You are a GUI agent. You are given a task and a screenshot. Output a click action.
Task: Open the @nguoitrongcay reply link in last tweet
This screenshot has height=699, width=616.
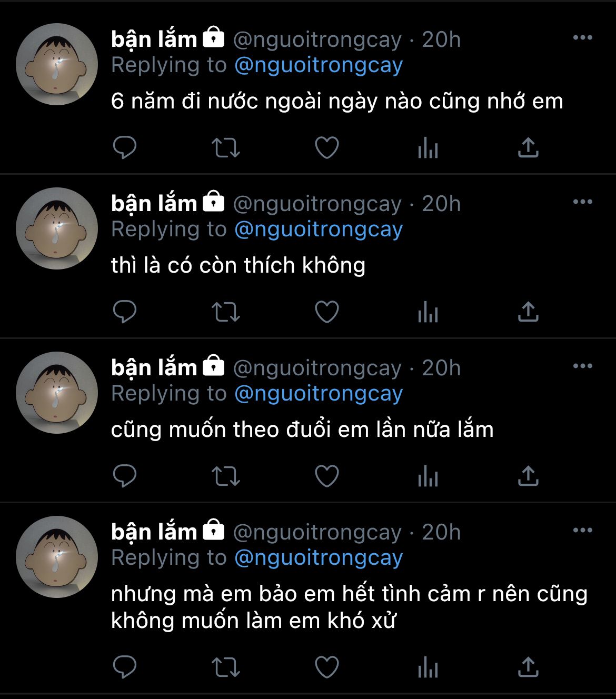click(319, 558)
